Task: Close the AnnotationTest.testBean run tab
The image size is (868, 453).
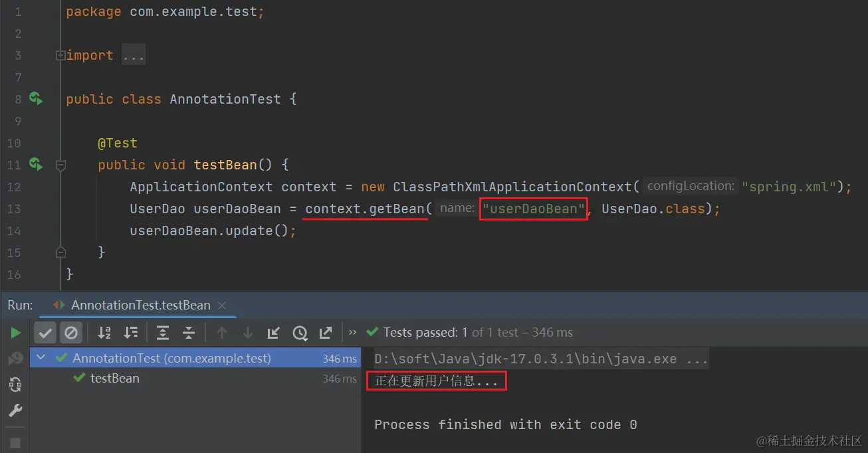Action: [x=222, y=306]
